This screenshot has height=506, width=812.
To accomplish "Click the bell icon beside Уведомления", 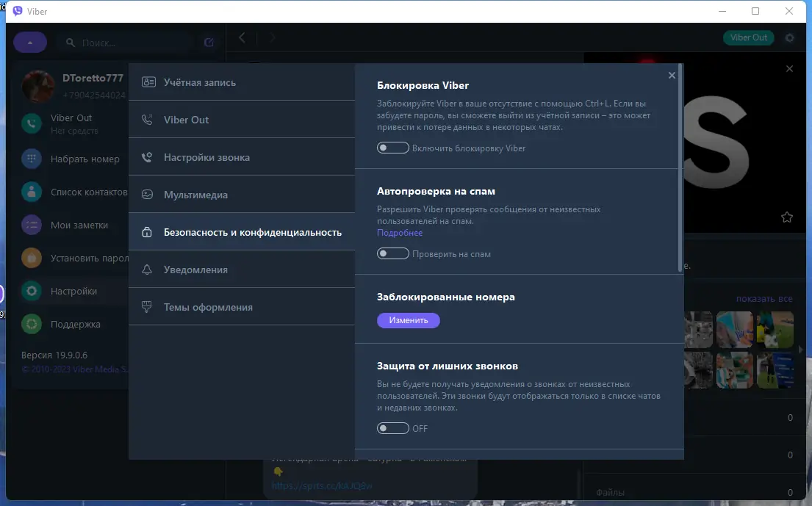I will [x=147, y=270].
